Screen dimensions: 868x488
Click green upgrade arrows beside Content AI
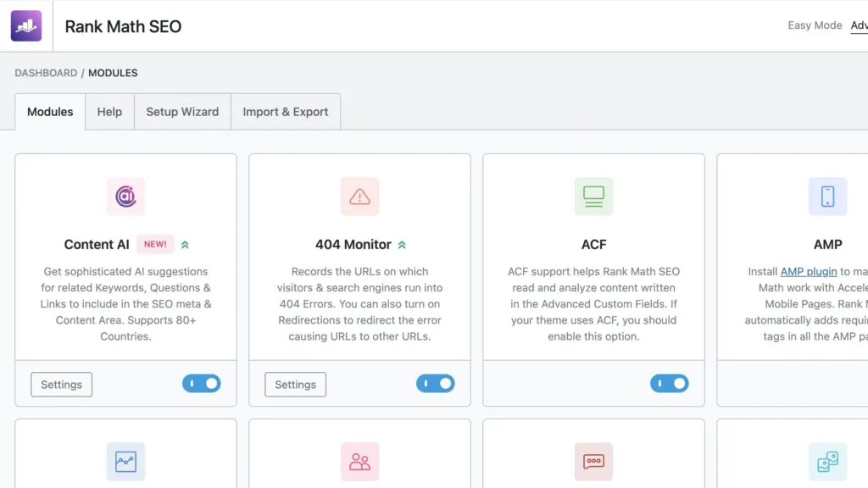tap(185, 245)
